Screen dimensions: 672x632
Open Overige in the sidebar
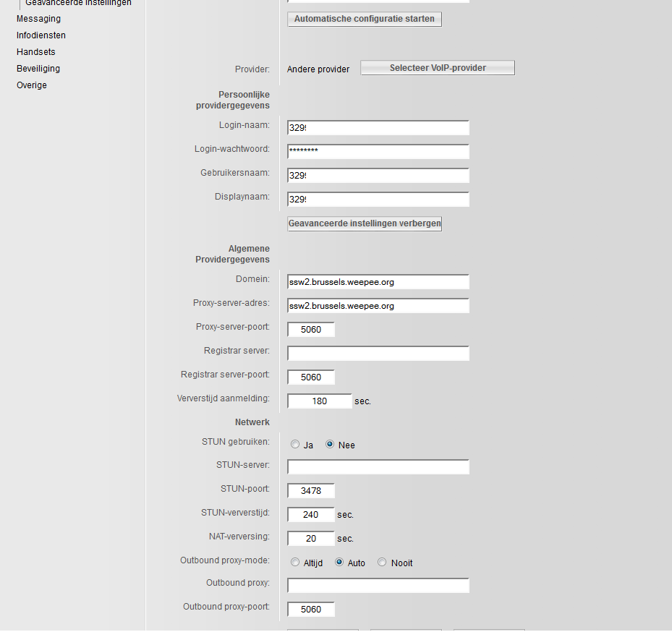pyautogui.click(x=32, y=85)
